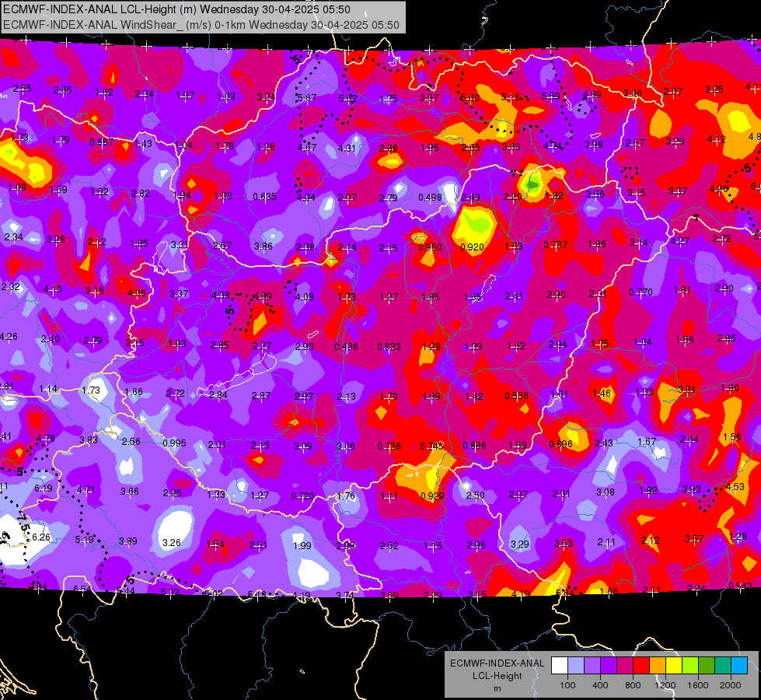Image resolution: width=761 pixels, height=700 pixels.
Task: Click wind shear value 3.86
Action: (x=263, y=247)
